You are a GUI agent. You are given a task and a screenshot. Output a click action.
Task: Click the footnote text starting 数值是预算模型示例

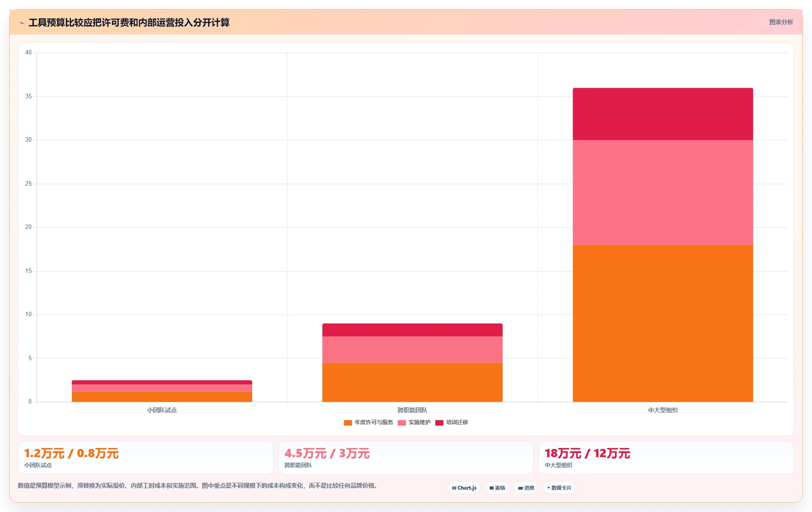[x=199, y=485]
